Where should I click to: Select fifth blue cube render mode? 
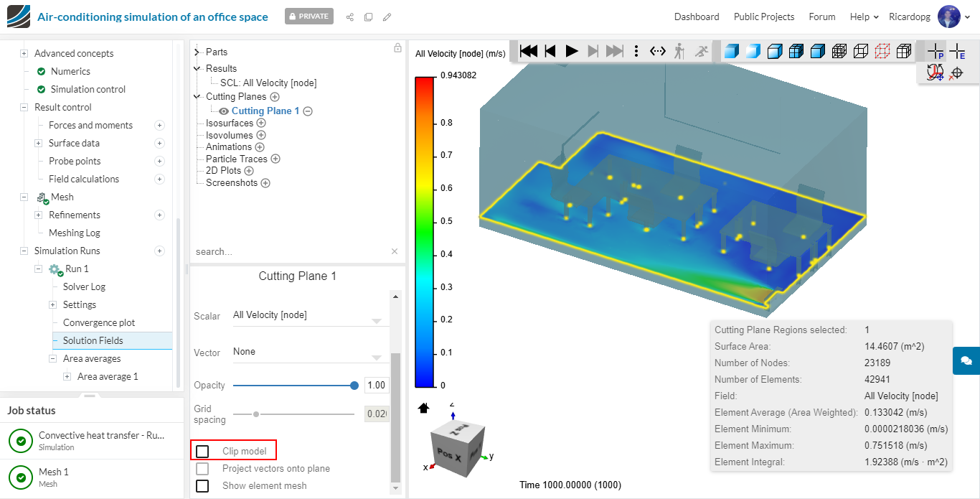[x=817, y=51]
